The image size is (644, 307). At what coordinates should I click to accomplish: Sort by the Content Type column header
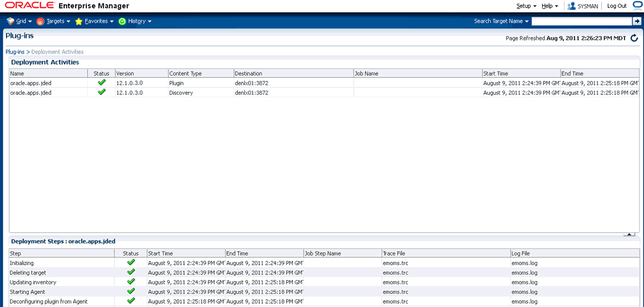click(185, 74)
